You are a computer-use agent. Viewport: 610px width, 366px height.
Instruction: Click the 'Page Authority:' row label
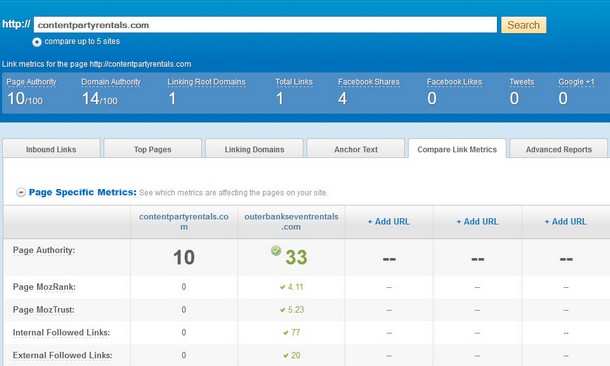point(44,250)
